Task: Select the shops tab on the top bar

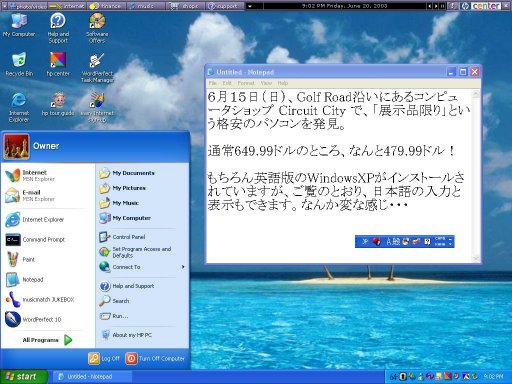Action: (x=185, y=6)
